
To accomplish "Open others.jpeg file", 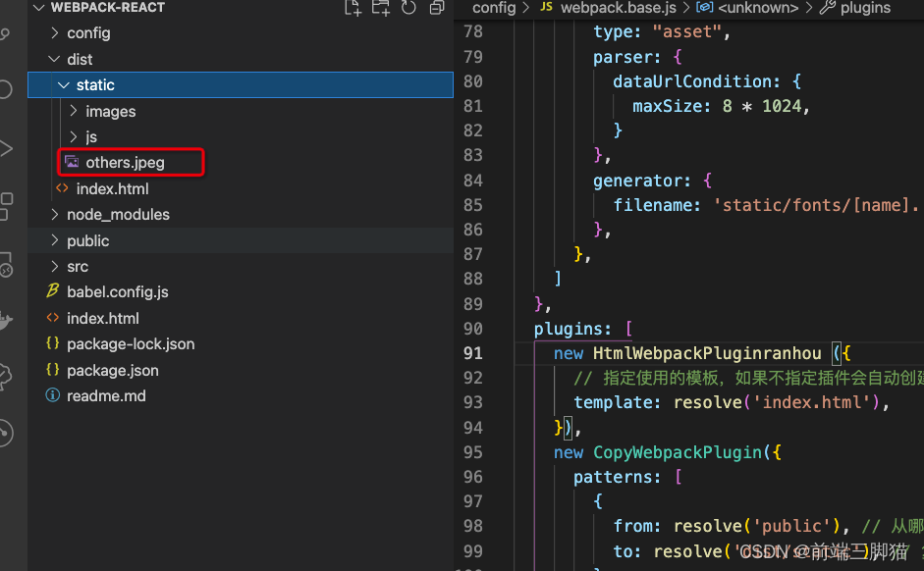I will tap(125, 163).
